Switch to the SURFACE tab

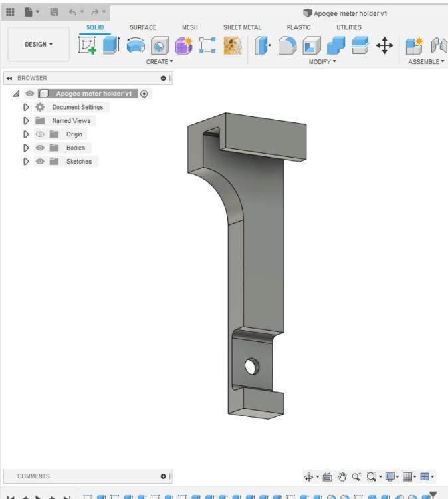click(x=142, y=27)
